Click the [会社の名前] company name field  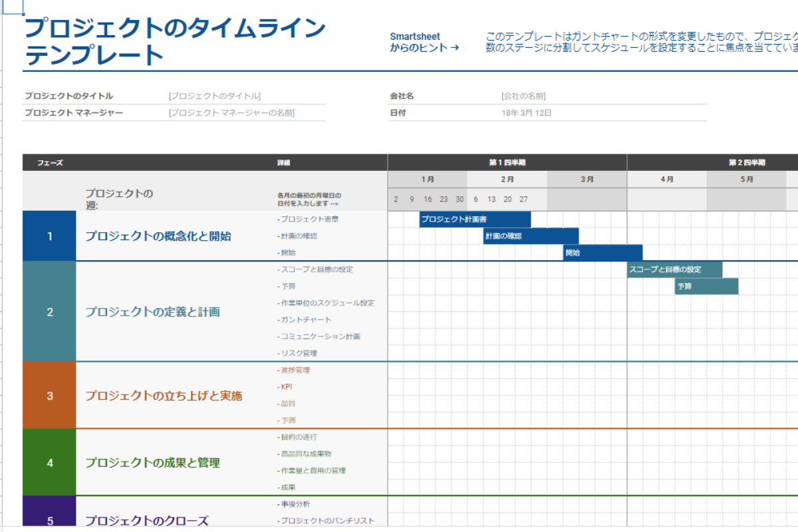pyautogui.click(x=523, y=96)
